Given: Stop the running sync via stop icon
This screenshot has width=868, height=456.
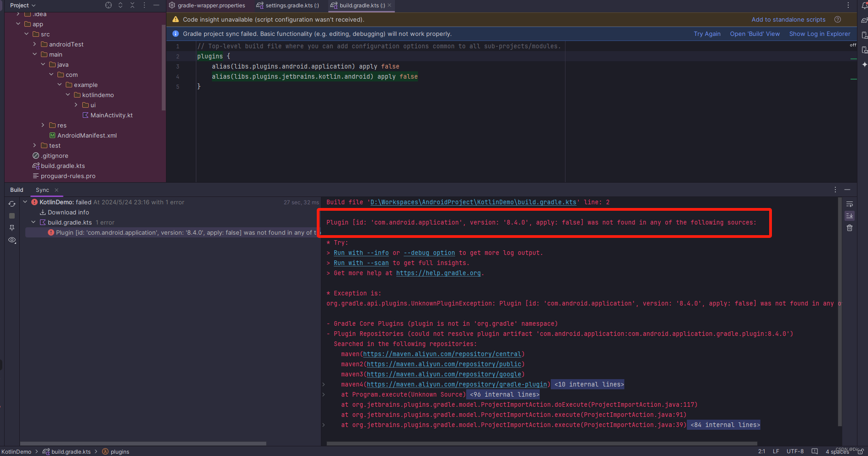Looking at the screenshot, I should coord(12,215).
